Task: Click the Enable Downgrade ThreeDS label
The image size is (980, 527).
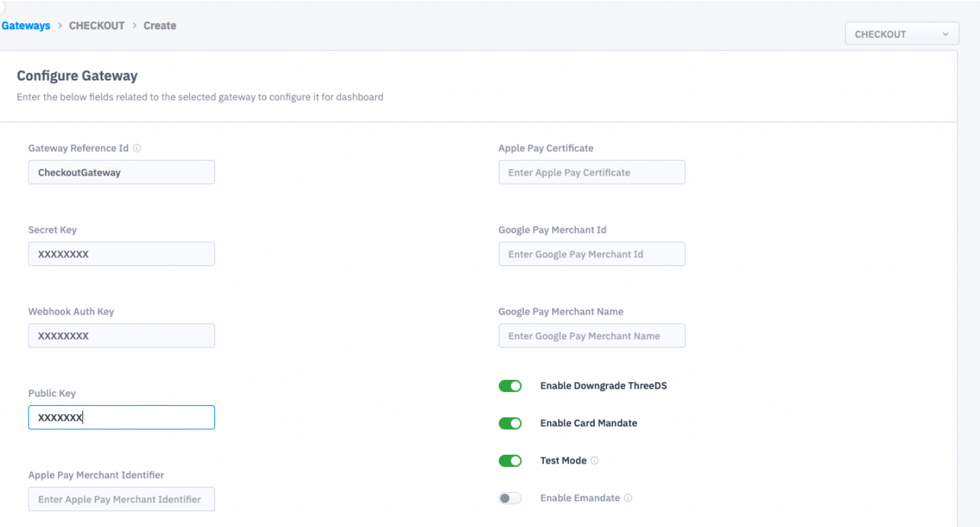Action: click(604, 386)
